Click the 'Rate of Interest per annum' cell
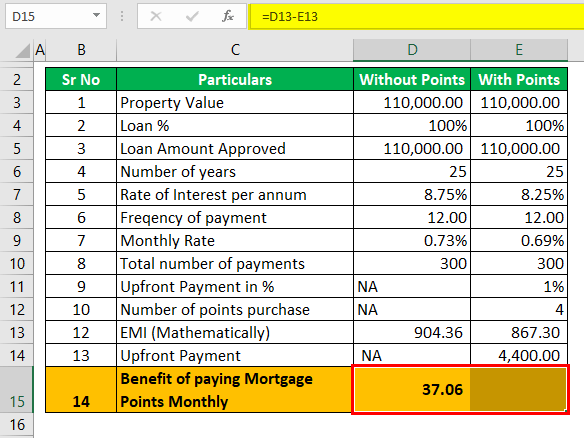 pyautogui.click(x=235, y=194)
